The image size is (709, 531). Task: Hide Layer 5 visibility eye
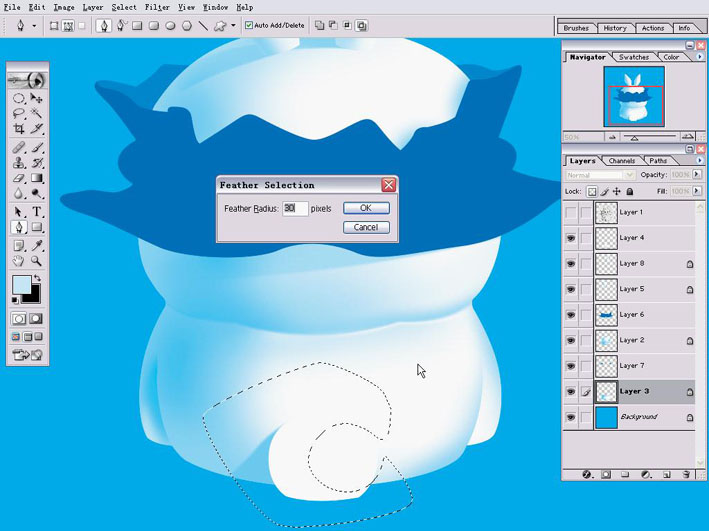571,289
